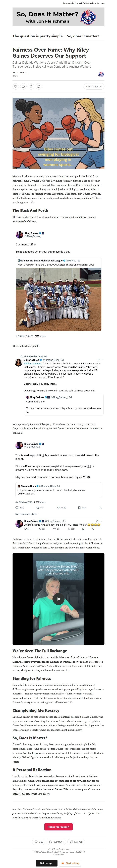The image size is (117, 868).
Task: Click the heart like icon under the headline
Action: [16, 87]
